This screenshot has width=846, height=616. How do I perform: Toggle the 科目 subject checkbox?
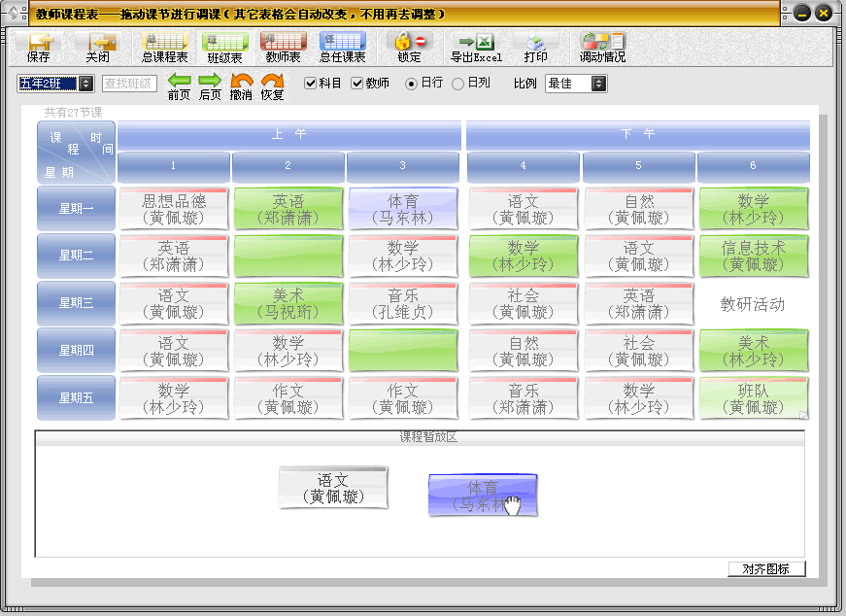click(311, 84)
